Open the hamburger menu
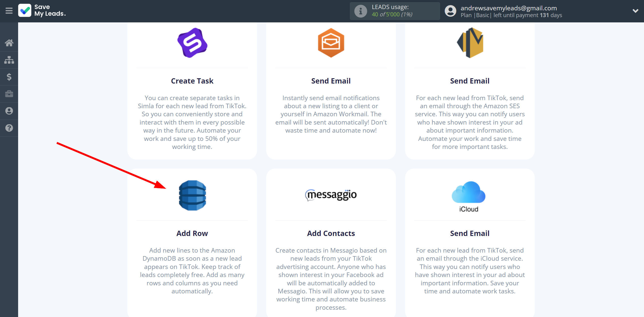Screen dimensions: 644x317 pos(9,11)
